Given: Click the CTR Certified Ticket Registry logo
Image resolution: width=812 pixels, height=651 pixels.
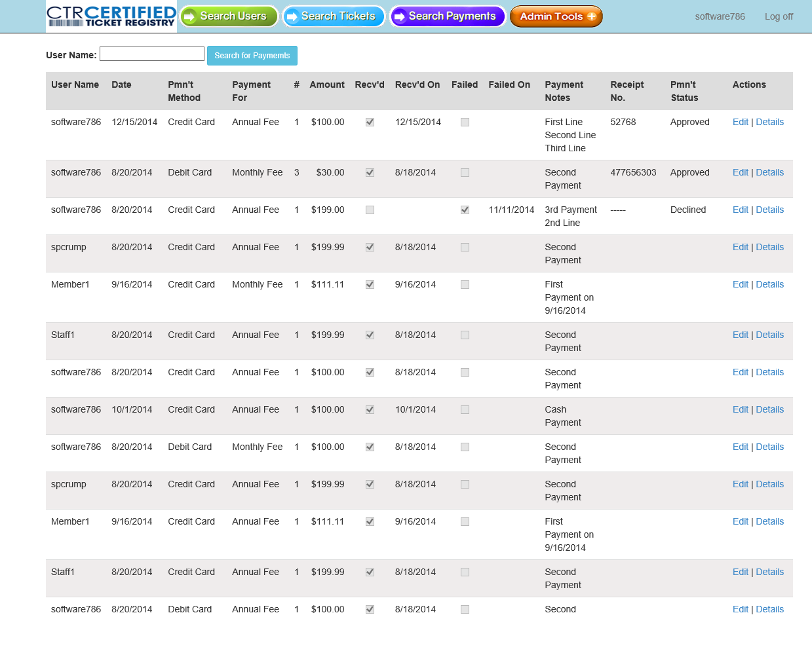Looking at the screenshot, I should point(111,16).
